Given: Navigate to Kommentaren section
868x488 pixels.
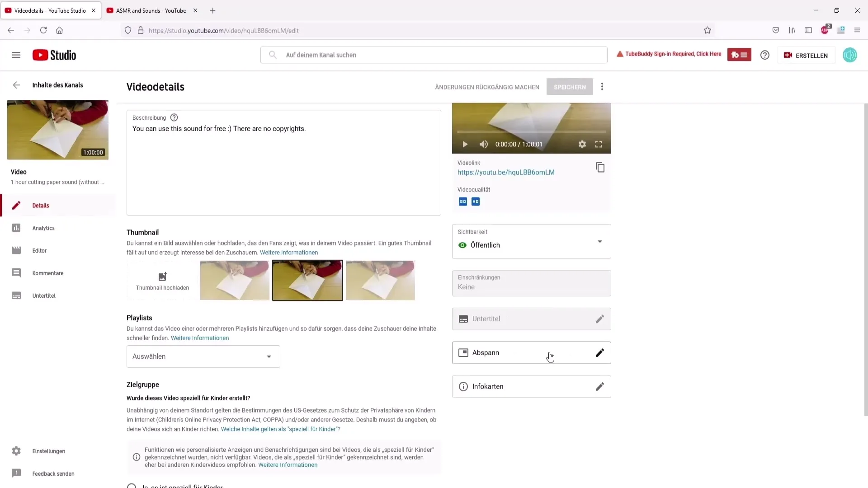Looking at the screenshot, I should [47, 273].
